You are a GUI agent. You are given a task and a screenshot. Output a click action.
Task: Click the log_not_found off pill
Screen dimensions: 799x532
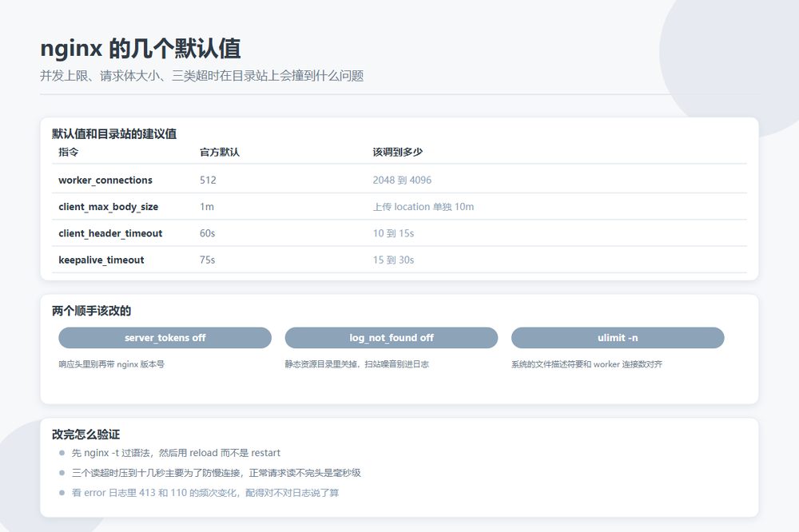[392, 338]
